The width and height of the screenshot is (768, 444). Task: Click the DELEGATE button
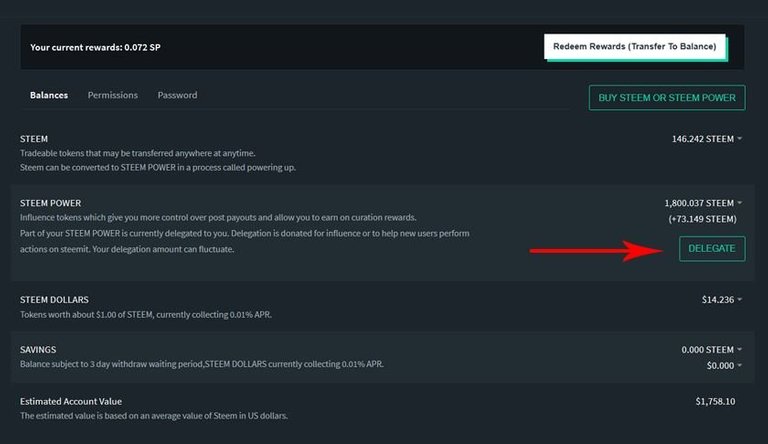(712, 248)
